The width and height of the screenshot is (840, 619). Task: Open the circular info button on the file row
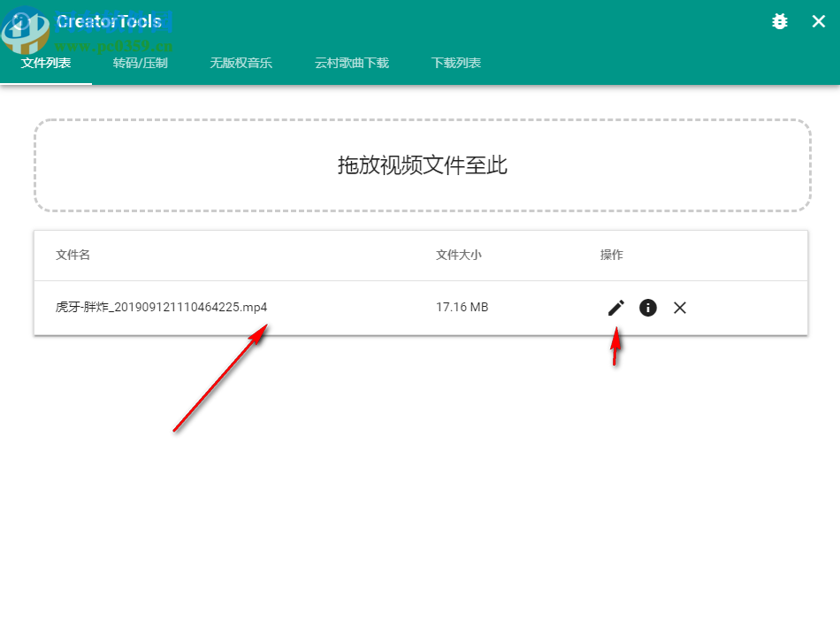(x=648, y=308)
